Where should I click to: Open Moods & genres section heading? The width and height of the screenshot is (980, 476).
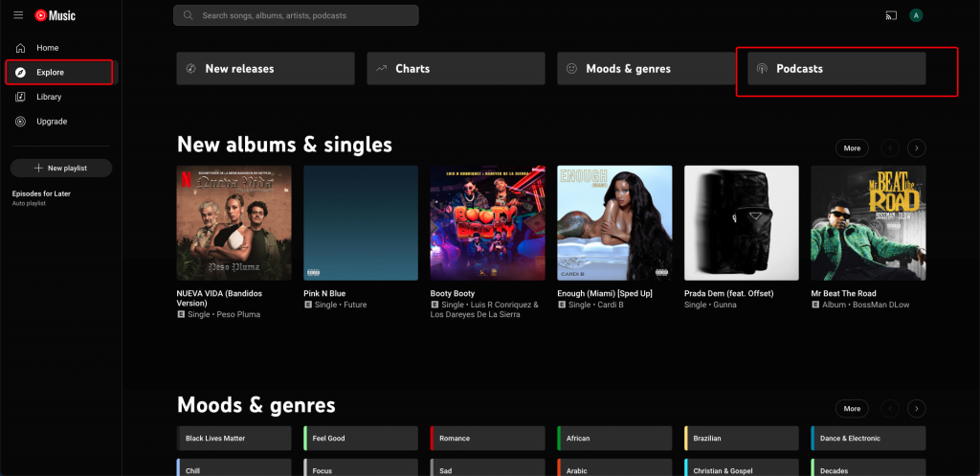(256, 405)
